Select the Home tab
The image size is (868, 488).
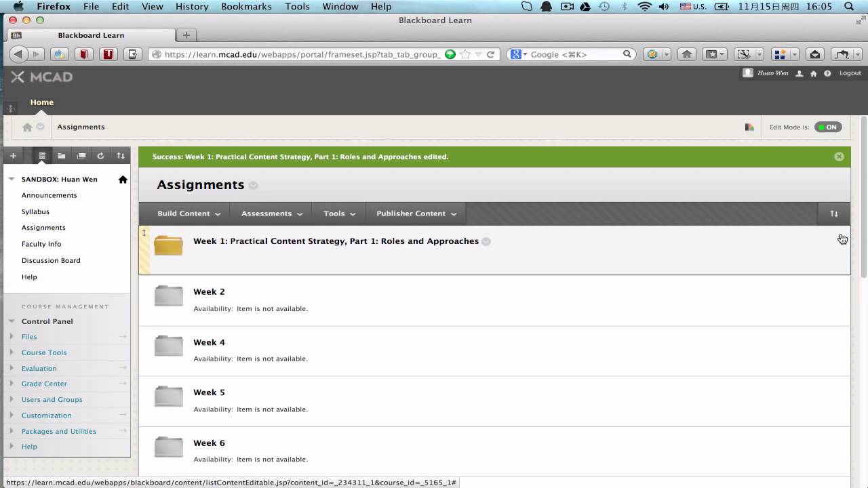tap(41, 102)
